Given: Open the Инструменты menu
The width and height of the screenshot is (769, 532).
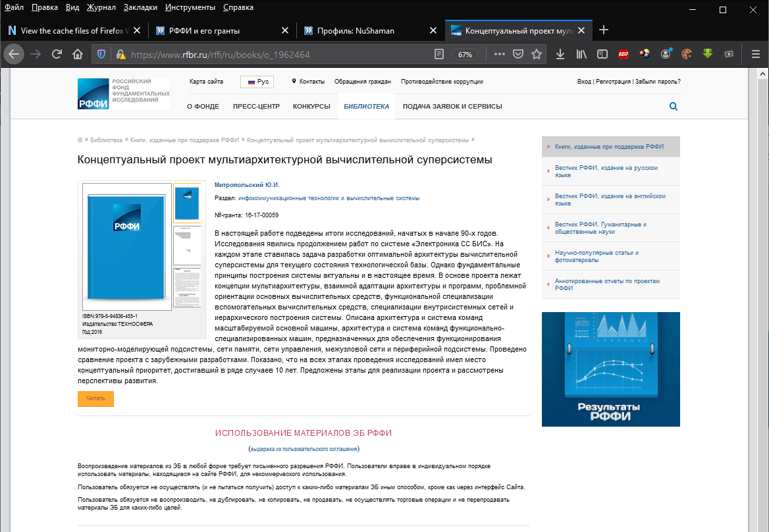Looking at the screenshot, I should (190, 7).
